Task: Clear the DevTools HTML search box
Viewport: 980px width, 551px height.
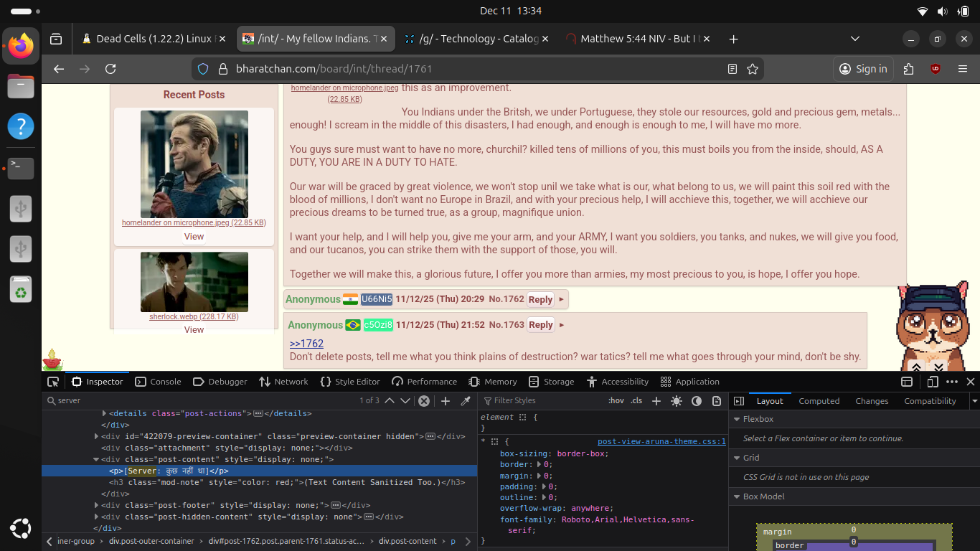Action: pyautogui.click(x=424, y=401)
